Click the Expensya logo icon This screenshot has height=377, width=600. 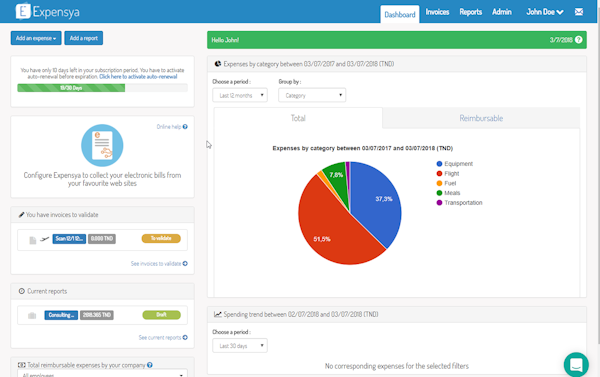pyautogui.click(x=23, y=11)
